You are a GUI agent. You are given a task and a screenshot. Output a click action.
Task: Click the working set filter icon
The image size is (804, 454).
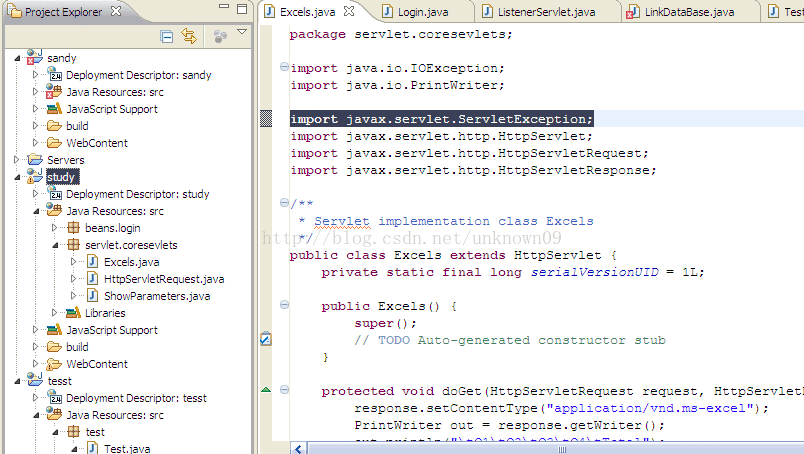pos(220,36)
